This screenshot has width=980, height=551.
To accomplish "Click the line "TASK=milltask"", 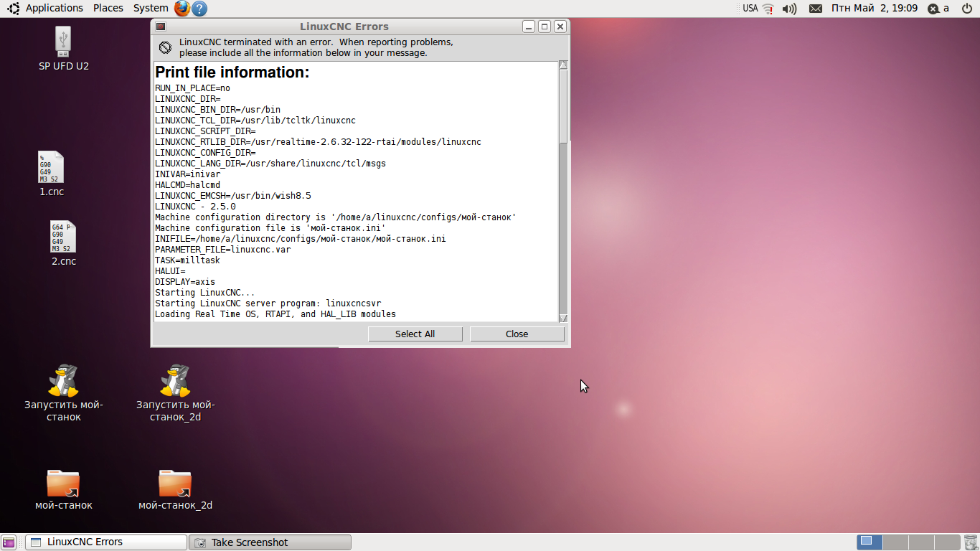I will tap(187, 260).
